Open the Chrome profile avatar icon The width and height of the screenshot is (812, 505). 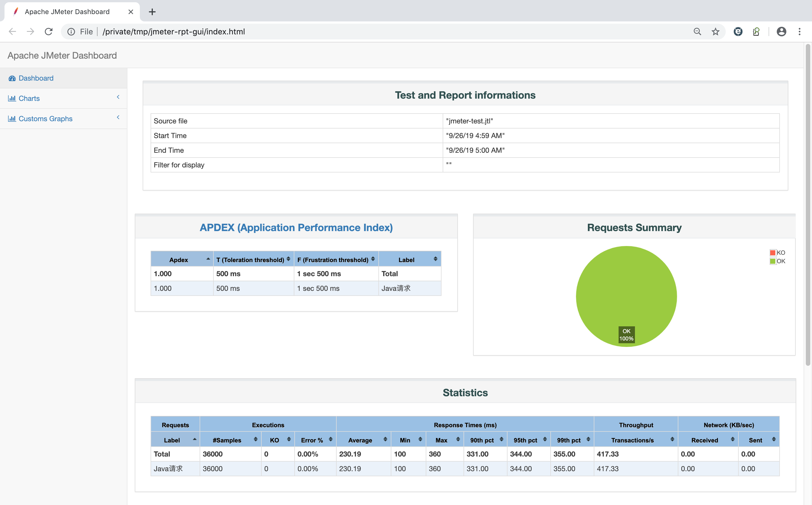point(781,31)
